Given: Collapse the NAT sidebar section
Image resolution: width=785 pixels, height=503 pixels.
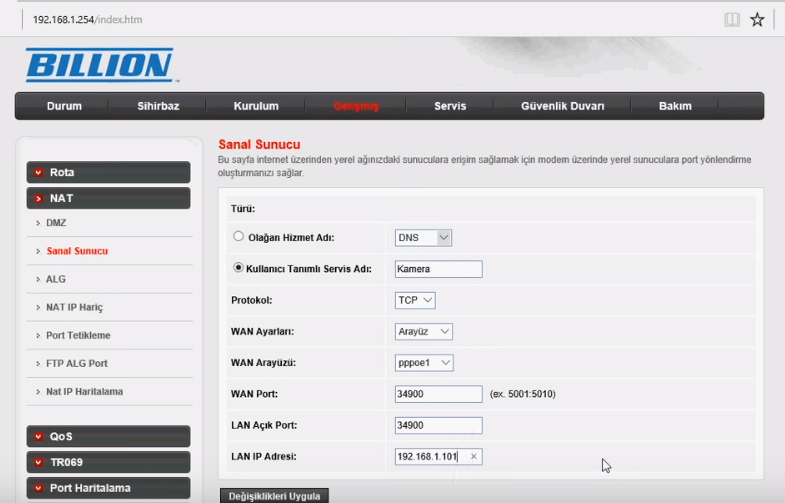Looking at the screenshot, I should (109, 198).
